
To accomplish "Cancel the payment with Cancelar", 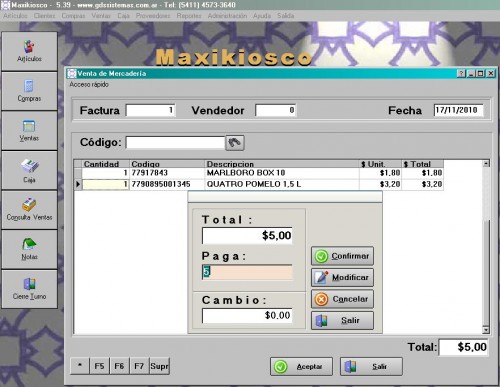I will [x=342, y=299].
